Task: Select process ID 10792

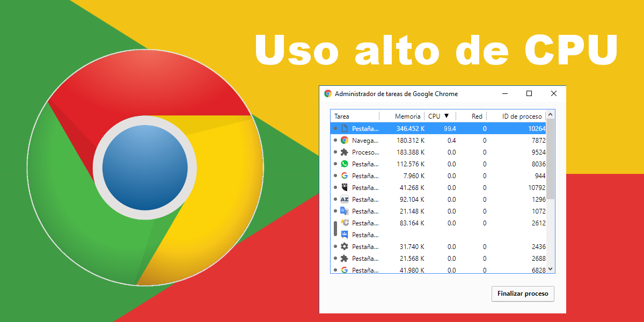Action: tap(537, 188)
